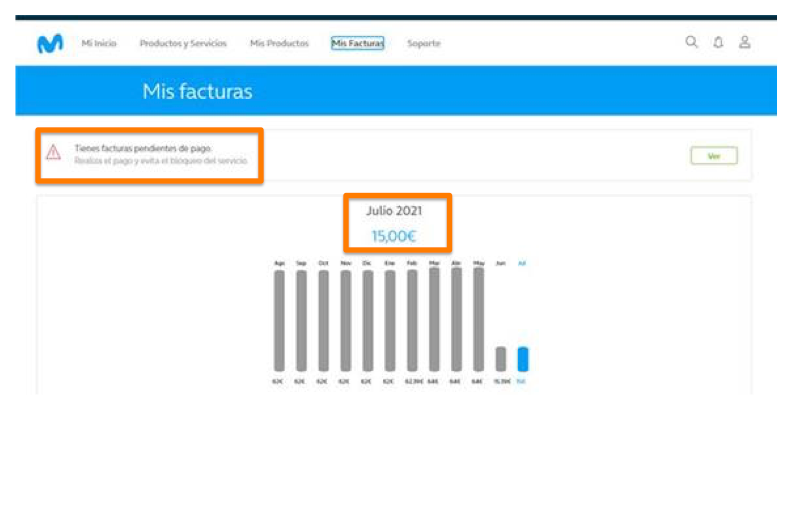Image resolution: width=793 pixels, height=514 pixels.
Task: Select the Ago bar in the chart
Action: 279,320
